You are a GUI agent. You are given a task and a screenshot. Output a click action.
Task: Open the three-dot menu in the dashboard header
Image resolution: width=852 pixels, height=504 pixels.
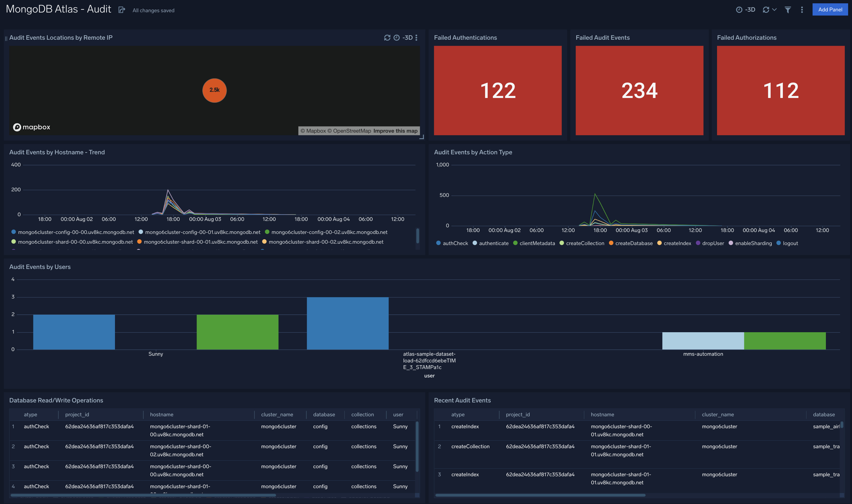[802, 9]
